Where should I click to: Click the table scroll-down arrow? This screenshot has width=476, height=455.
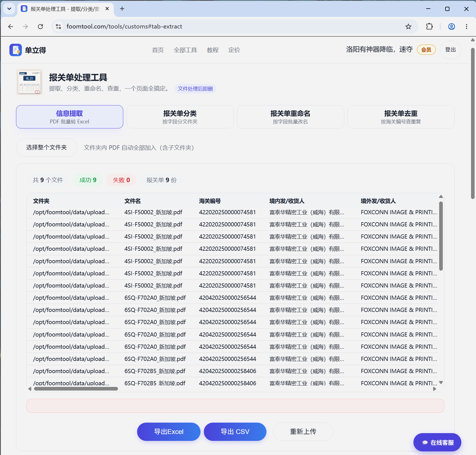tap(441, 382)
